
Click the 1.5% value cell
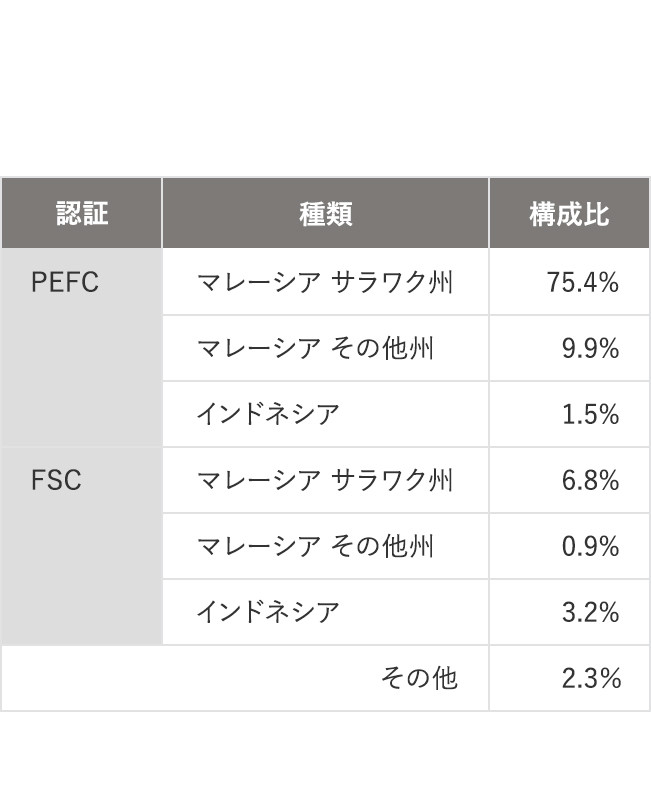569,414
